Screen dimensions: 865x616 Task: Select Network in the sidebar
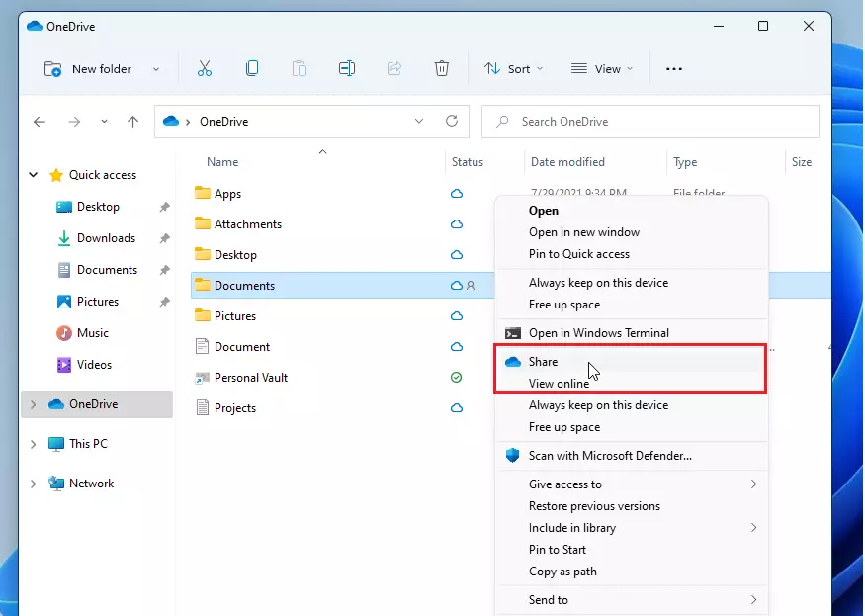pyautogui.click(x=91, y=484)
